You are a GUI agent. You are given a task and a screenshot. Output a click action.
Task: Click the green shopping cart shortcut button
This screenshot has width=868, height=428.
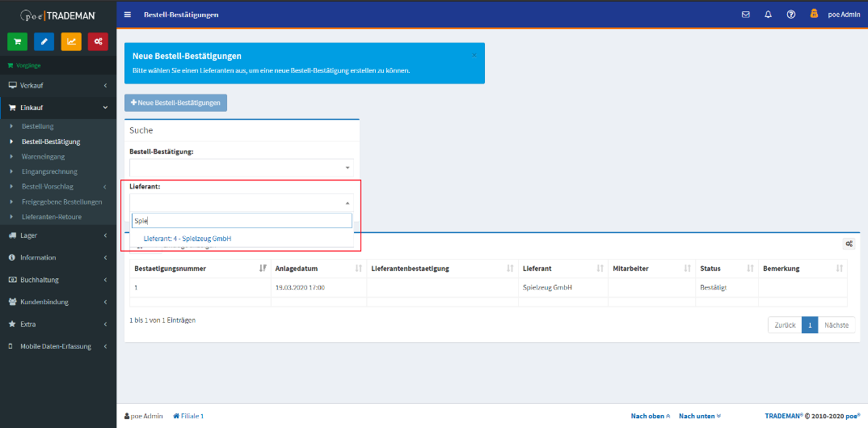tap(17, 41)
